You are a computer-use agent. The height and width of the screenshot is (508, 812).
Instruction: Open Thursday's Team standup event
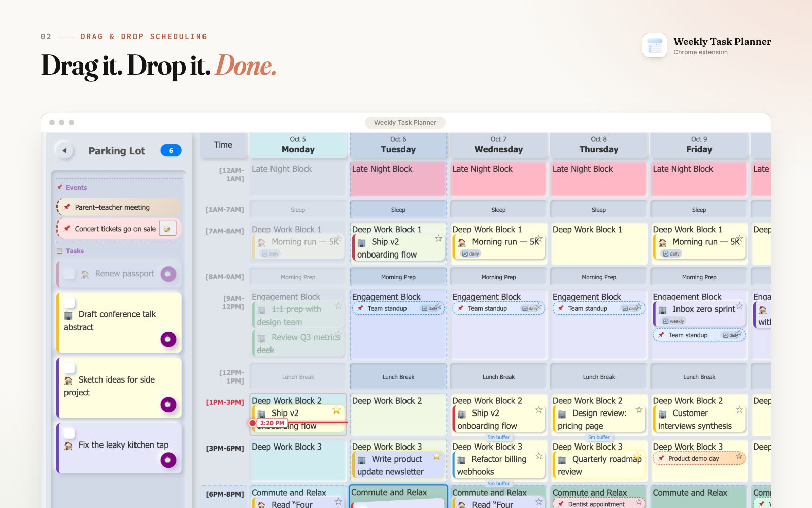[x=599, y=308]
